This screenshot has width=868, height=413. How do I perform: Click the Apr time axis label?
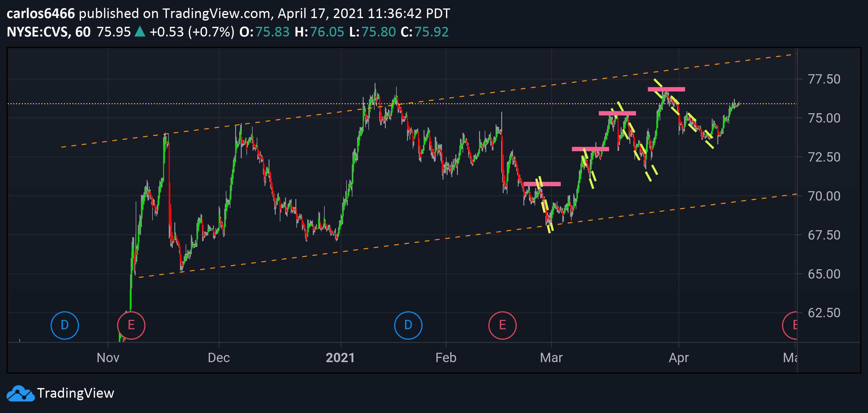(679, 358)
